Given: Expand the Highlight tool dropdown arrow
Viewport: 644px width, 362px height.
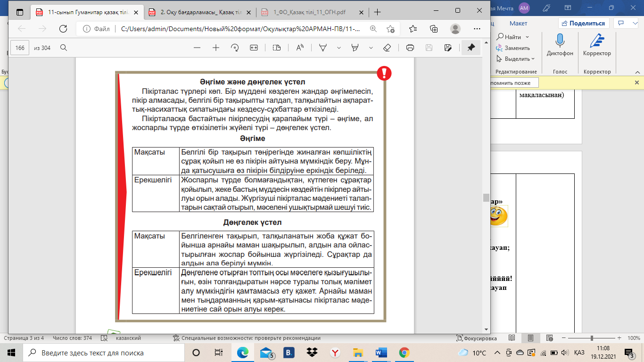Looking at the screenshot, I should tap(371, 48).
